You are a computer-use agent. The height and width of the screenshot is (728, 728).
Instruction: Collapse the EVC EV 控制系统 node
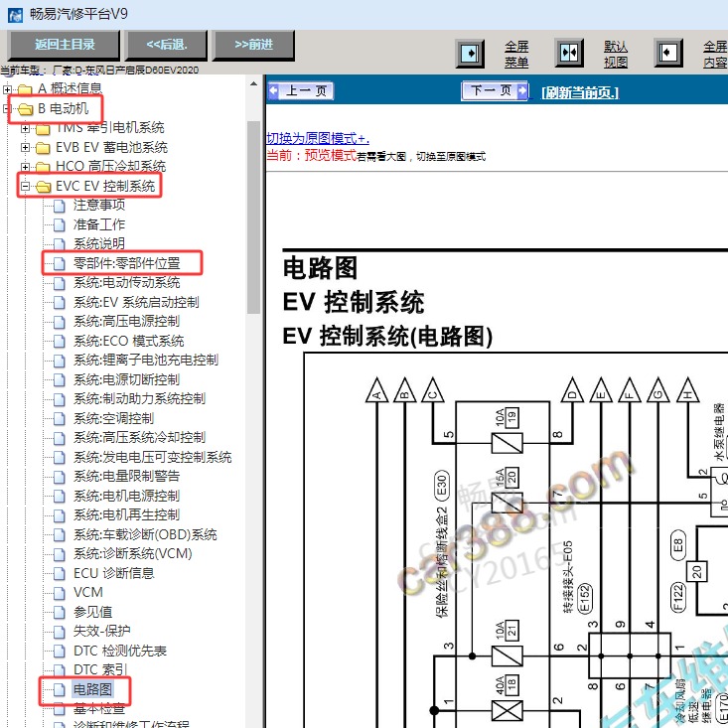point(25,186)
